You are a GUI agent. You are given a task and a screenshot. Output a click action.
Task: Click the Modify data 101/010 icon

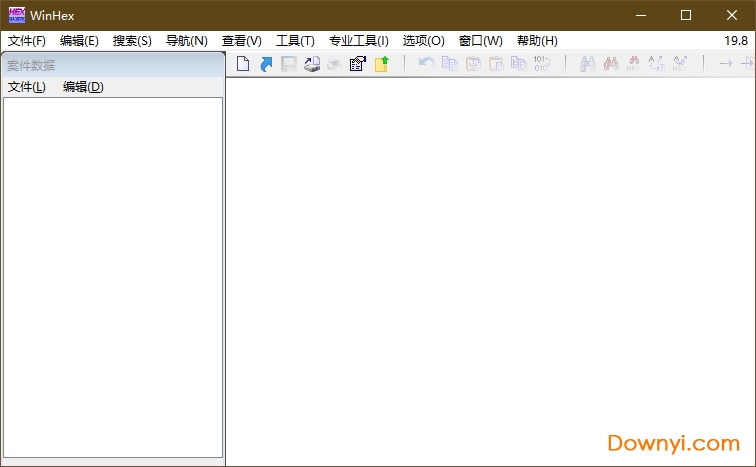[541, 64]
